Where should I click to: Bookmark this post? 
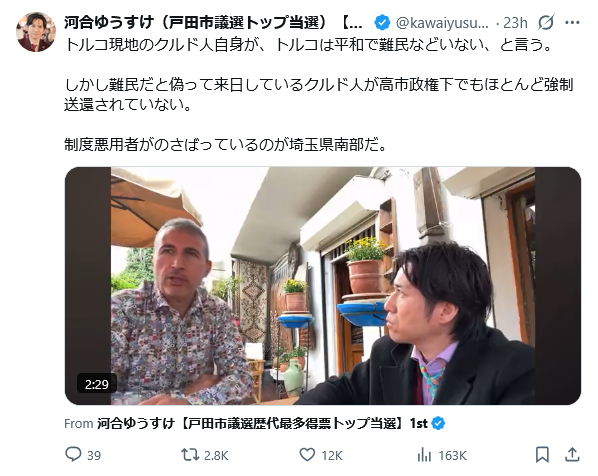(x=542, y=455)
